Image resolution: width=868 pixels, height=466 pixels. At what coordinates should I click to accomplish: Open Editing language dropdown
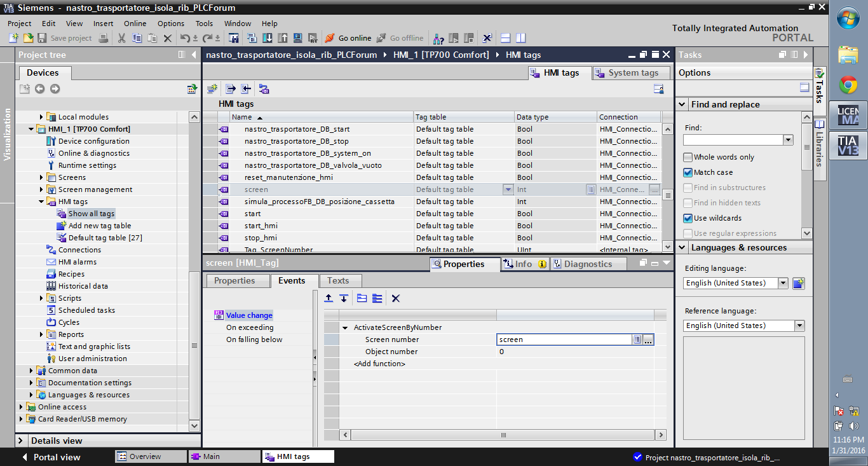coord(783,283)
